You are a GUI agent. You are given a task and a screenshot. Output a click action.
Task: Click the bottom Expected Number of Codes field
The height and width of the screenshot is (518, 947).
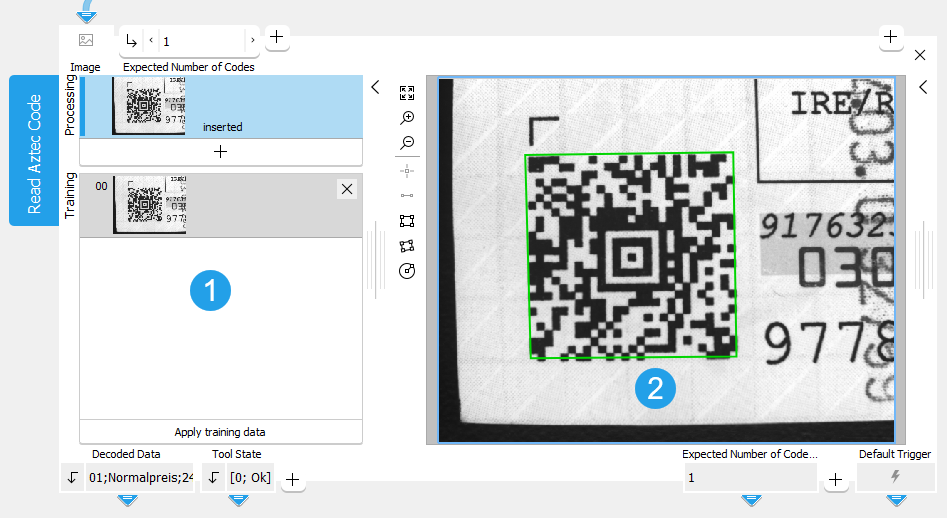click(749, 478)
